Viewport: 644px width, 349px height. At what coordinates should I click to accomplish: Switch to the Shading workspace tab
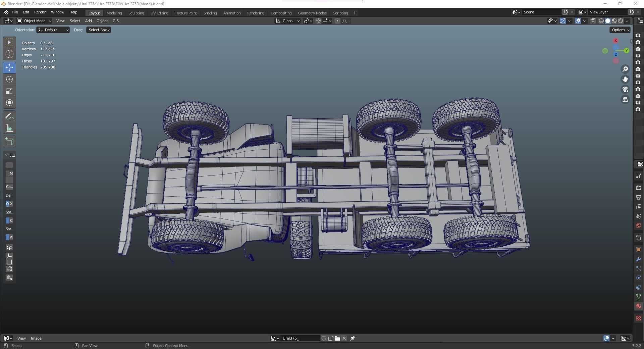pyautogui.click(x=210, y=13)
